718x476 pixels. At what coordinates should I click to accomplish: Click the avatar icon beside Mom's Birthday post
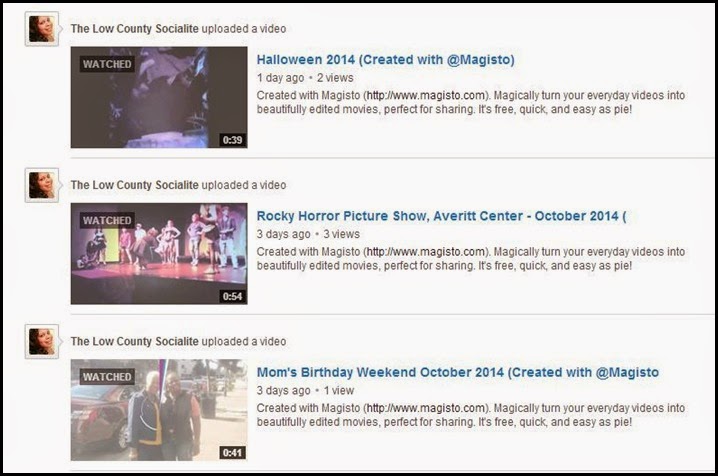(x=42, y=341)
